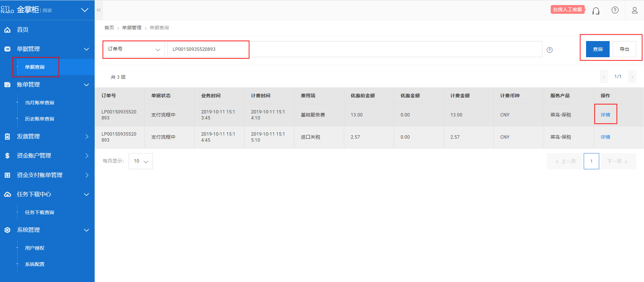The height and width of the screenshot is (282, 644).
Task: Click the help question mark in top bar
Action: [615, 10]
